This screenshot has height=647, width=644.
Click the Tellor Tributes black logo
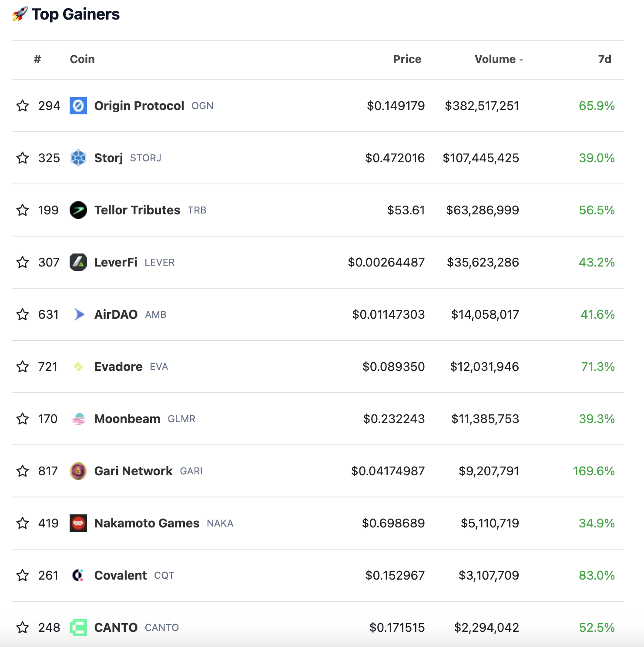(78, 210)
